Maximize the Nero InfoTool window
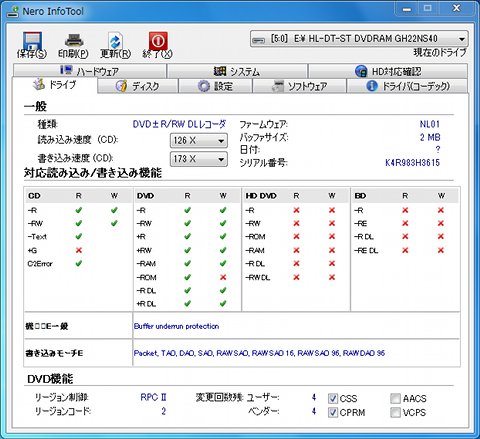480x439 pixels. click(x=428, y=9)
